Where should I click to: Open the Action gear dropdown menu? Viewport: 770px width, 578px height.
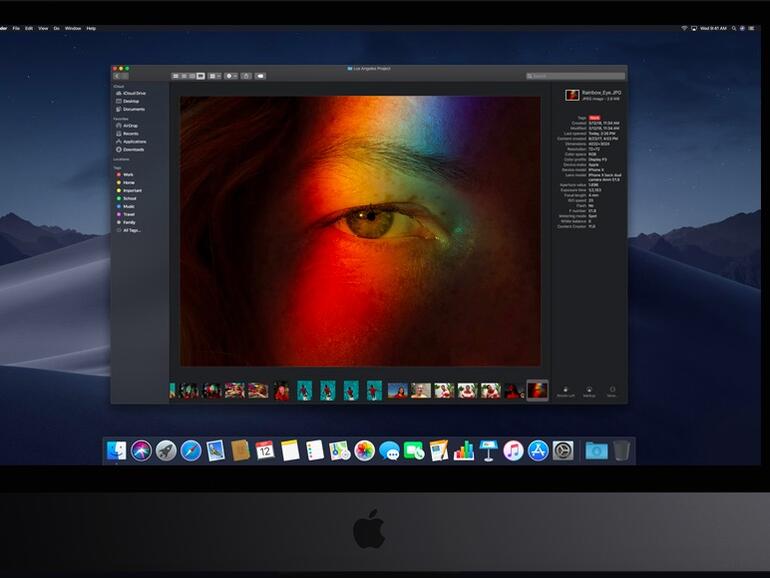(231, 76)
